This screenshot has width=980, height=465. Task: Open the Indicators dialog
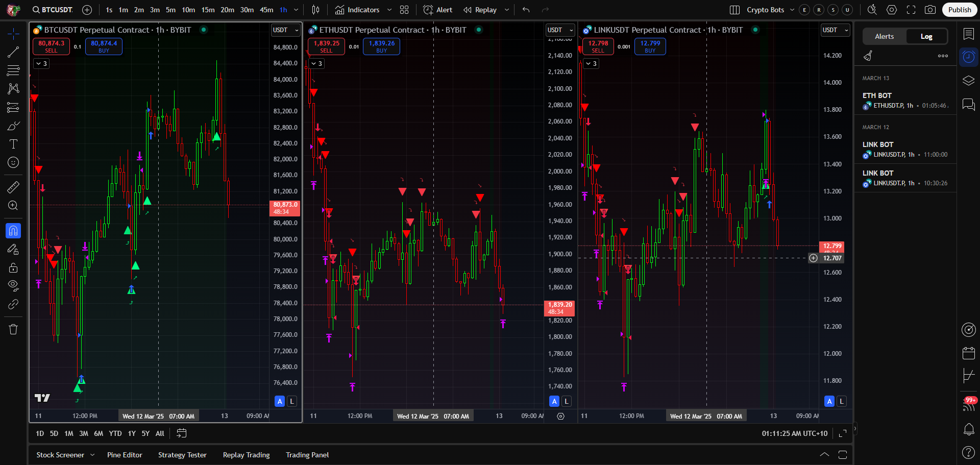pos(357,10)
